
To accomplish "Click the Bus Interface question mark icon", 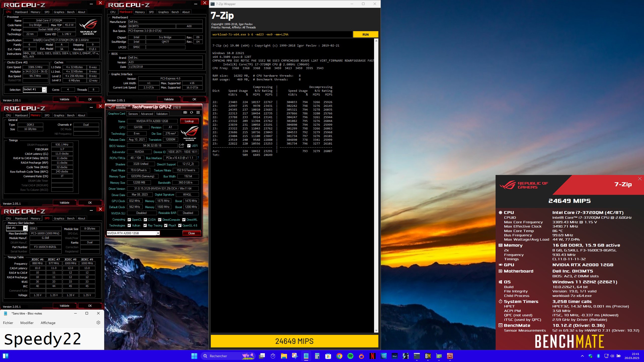I will pos(198,158).
